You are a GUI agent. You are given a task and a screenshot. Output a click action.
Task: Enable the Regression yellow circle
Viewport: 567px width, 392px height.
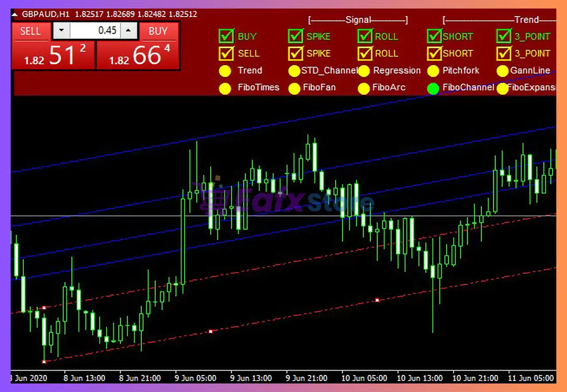coord(364,71)
